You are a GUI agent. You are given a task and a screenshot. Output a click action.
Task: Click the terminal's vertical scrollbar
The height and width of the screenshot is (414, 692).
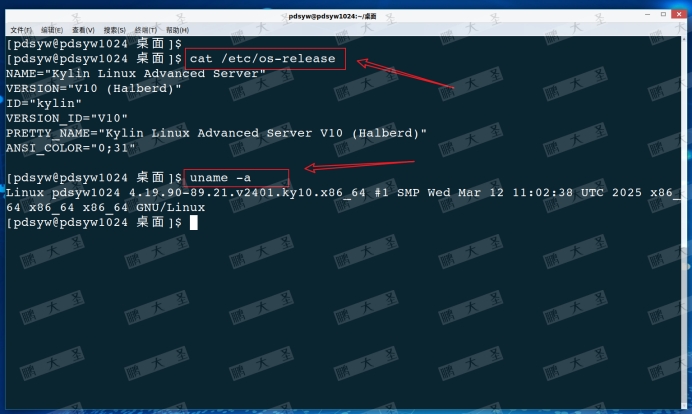pos(684,221)
